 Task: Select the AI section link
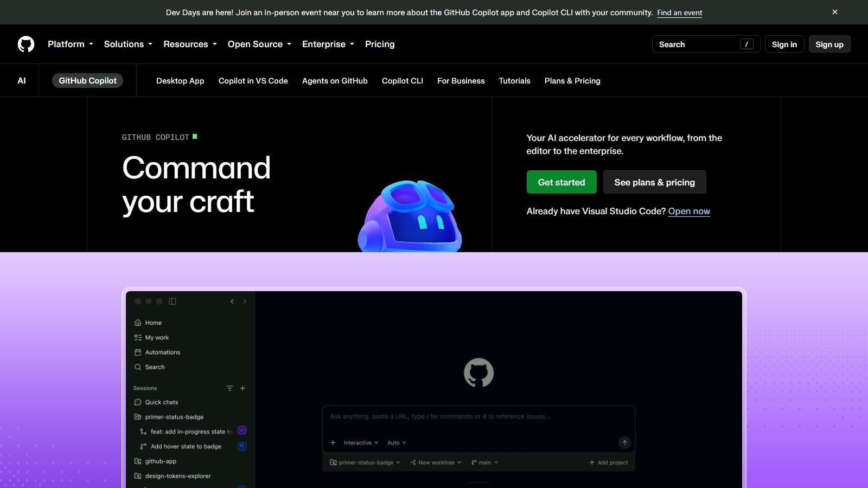click(x=22, y=81)
